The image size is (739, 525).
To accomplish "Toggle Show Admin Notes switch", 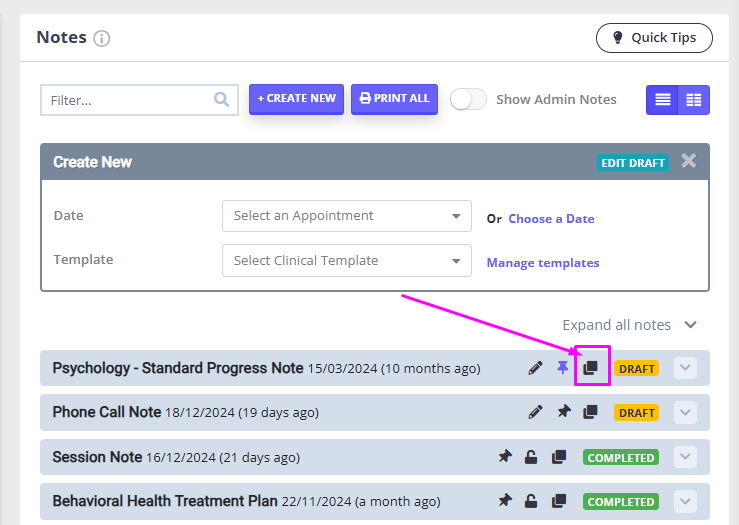I will coord(468,99).
